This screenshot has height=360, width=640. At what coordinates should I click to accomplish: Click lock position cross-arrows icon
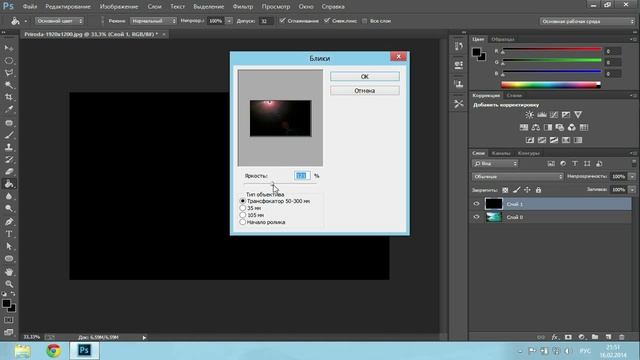(x=527, y=190)
